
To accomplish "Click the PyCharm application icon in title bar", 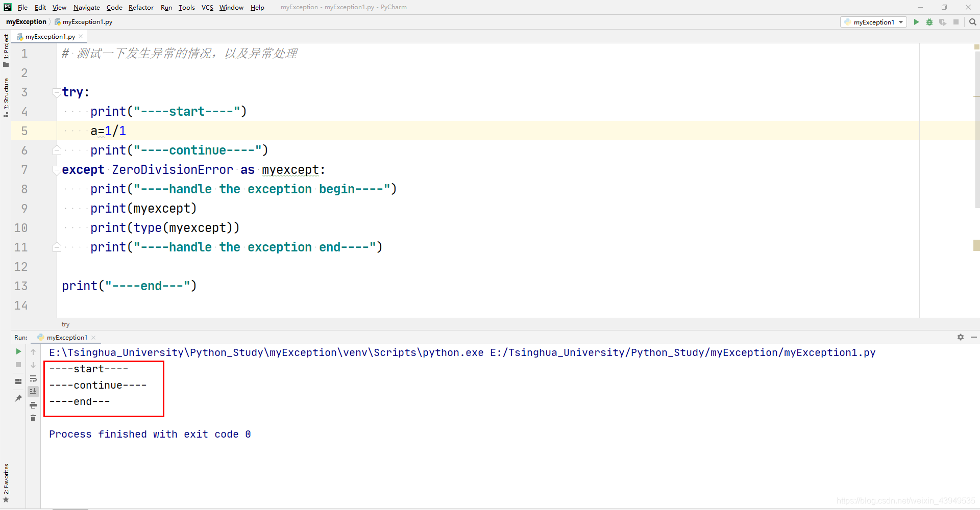I will 8,7.
